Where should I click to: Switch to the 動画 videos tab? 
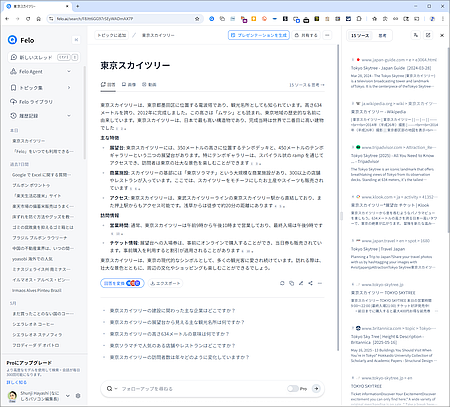149,85
